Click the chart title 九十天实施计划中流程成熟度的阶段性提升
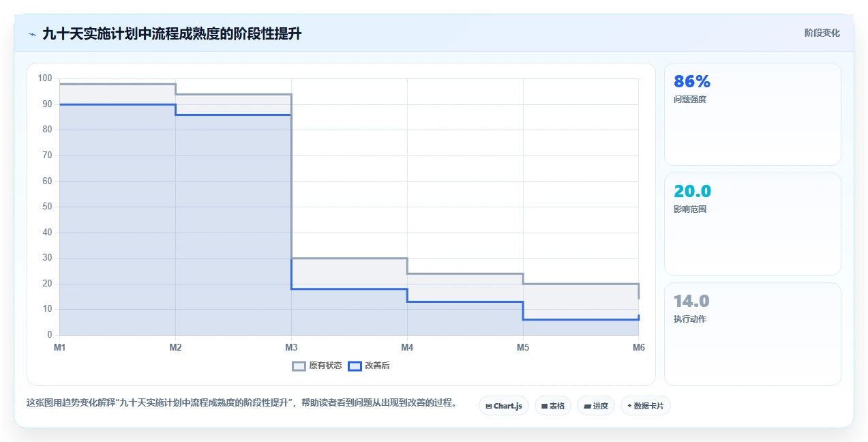 (x=172, y=34)
